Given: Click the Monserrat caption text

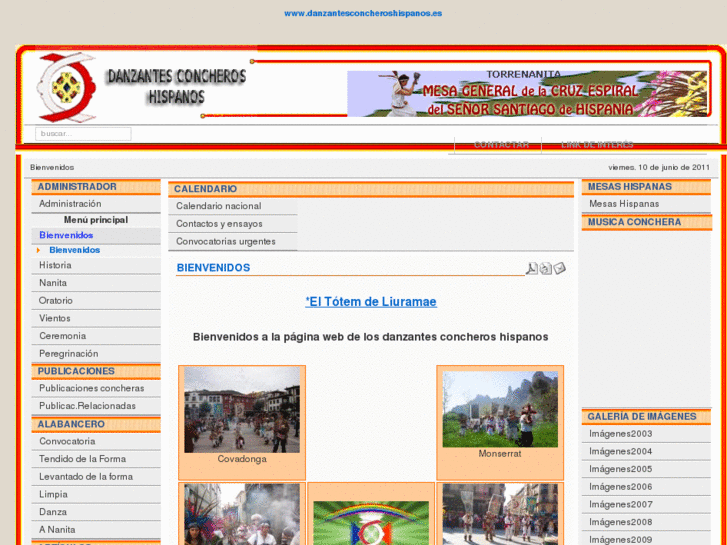Looking at the screenshot, I should click(x=500, y=454).
